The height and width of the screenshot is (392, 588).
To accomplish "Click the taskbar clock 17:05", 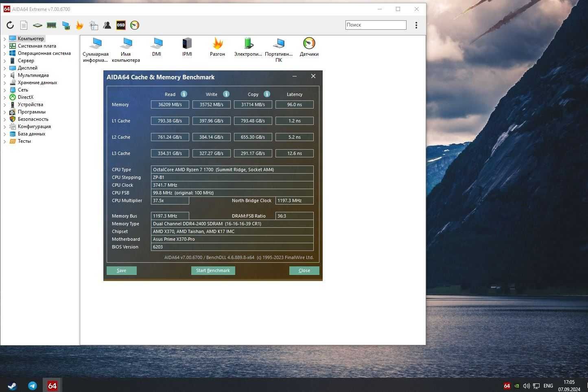I will (569, 382).
